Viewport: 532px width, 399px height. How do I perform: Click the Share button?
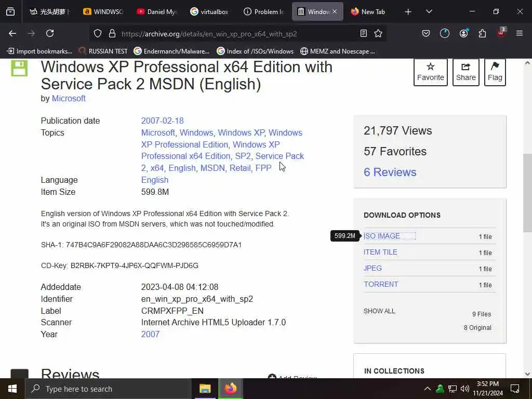(466, 72)
